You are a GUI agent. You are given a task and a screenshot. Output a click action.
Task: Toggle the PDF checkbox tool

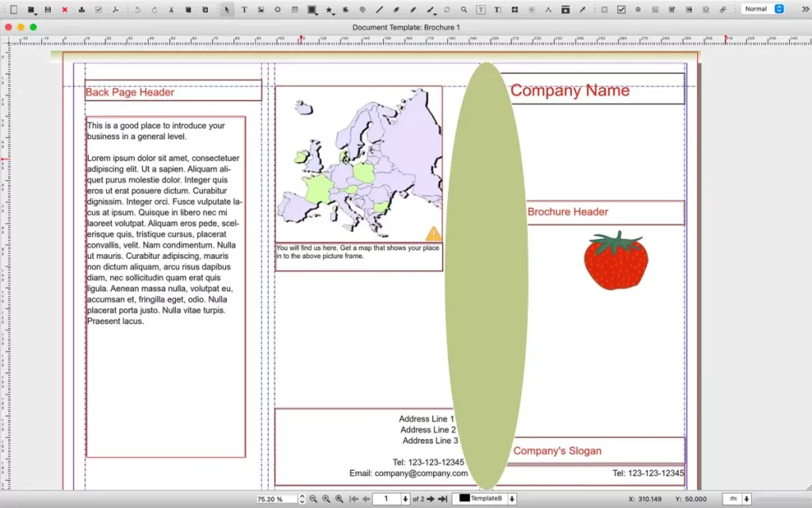622,10
